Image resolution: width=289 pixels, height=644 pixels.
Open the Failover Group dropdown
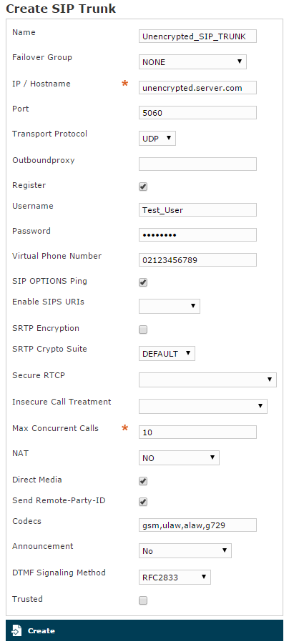pos(192,62)
